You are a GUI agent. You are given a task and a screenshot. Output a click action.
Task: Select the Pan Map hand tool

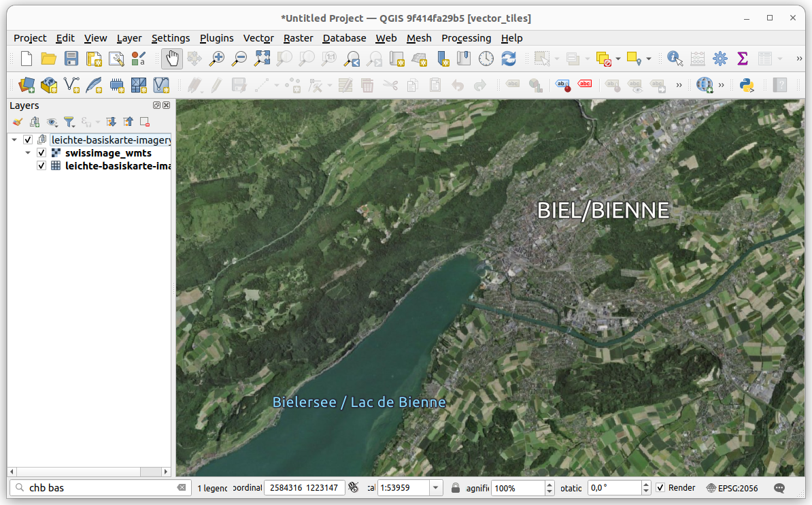[x=172, y=59]
